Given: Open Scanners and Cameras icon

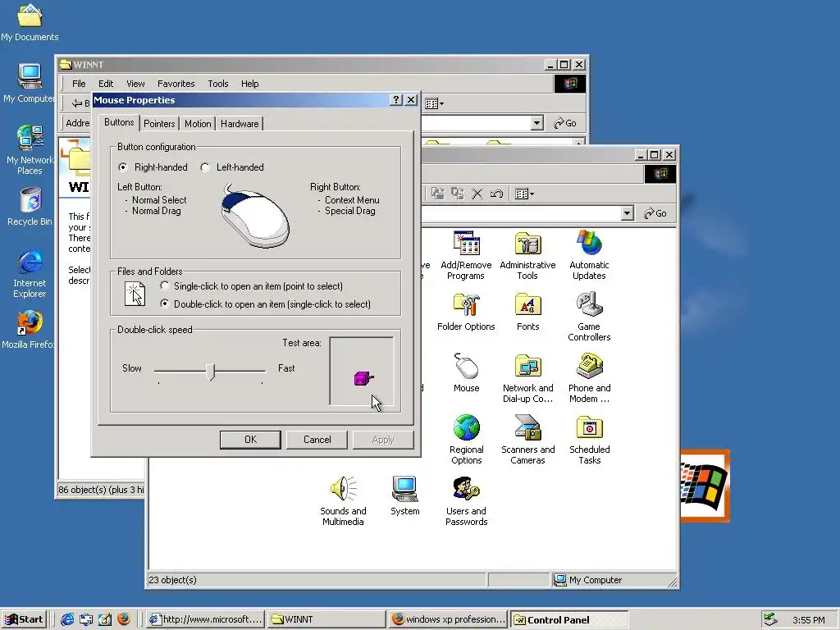Looking at the screenshot, I should [527, 428].
